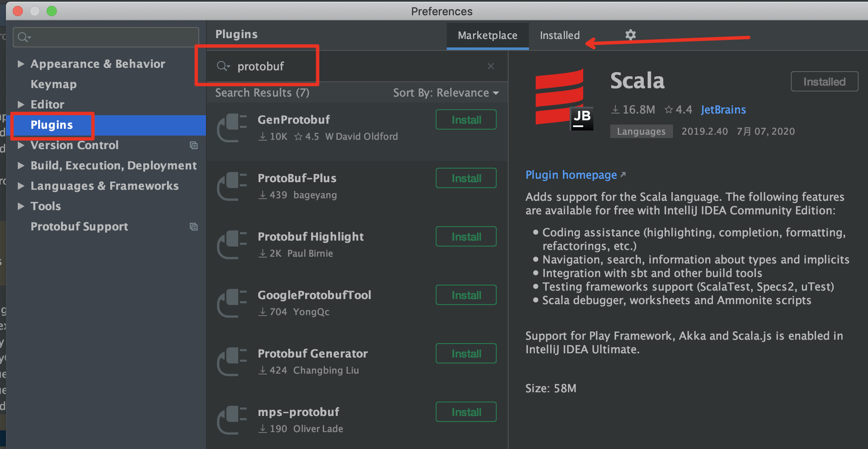Select the Protobuf Highlight result title
868x449 pixels.
[311, 237]
